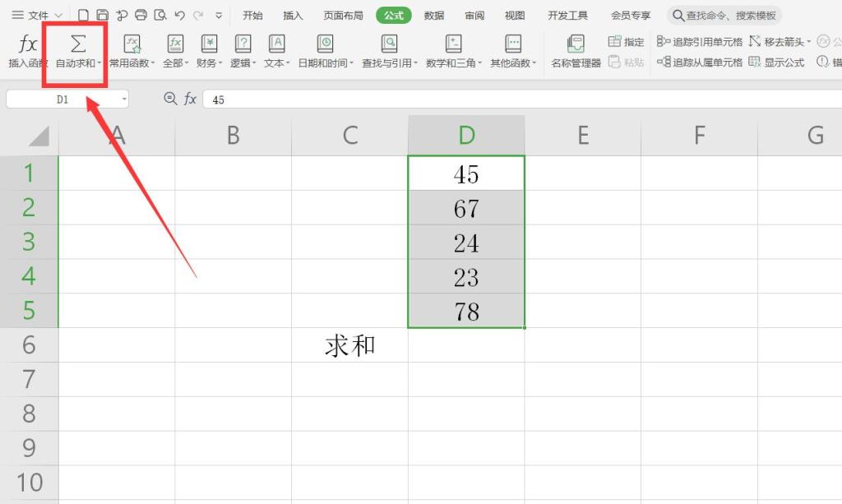This screenshot has width=842, height=504.
Task: Click the Save icon in quick toolbar
Action: [102, 15]
